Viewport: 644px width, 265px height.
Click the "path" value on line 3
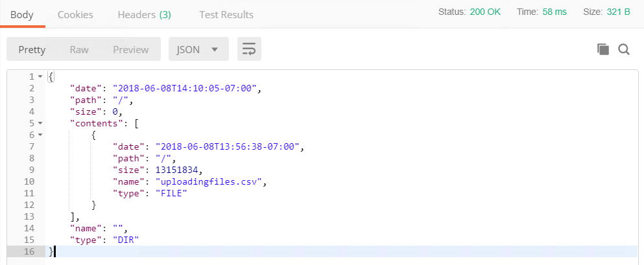(121, 100)
